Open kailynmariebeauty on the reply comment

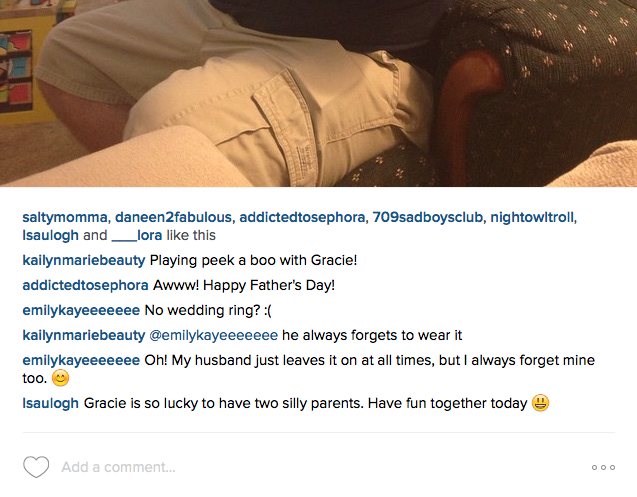click(x=84, y=335)
